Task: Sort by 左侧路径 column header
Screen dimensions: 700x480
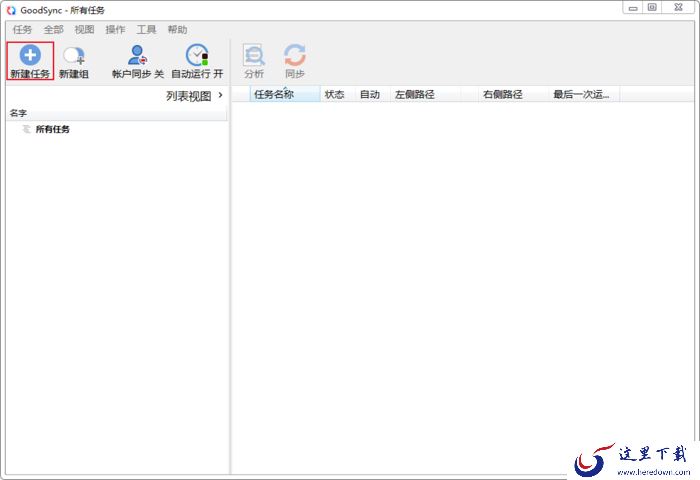Action: pos(434,94)
